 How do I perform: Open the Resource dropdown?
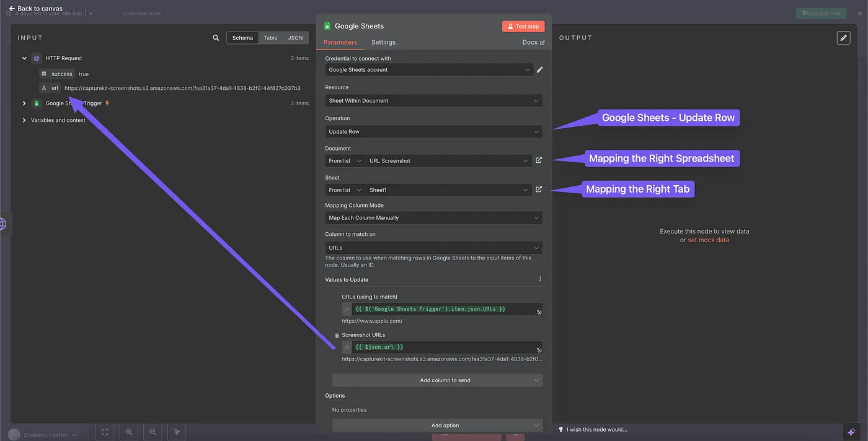tap(434, 100)
